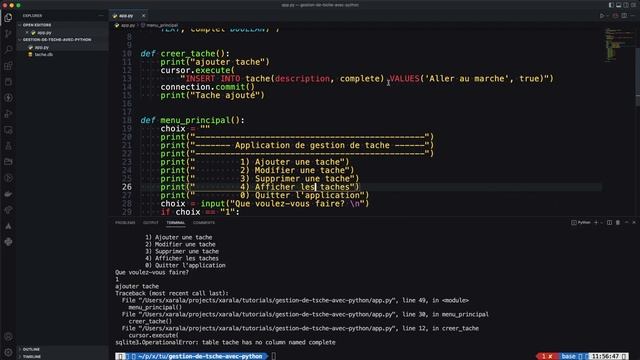Click 'Traceback (most recent call last):' in terminal
The width and height of the screenshot is (640, 360).
coord(171,293)
